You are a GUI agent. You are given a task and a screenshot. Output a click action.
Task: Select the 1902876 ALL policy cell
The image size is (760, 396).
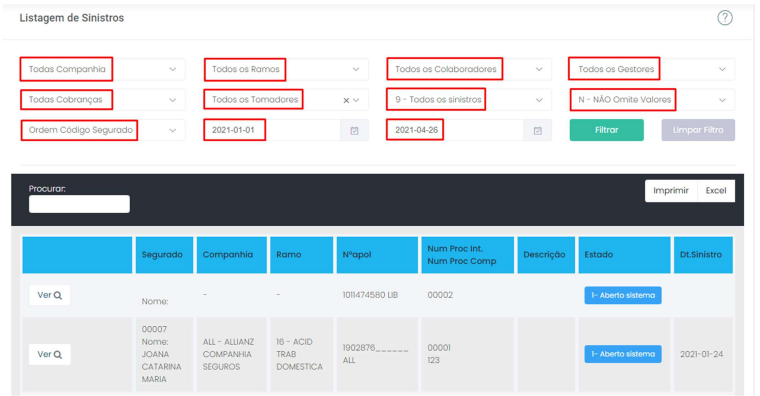click(x=376, y=354)
